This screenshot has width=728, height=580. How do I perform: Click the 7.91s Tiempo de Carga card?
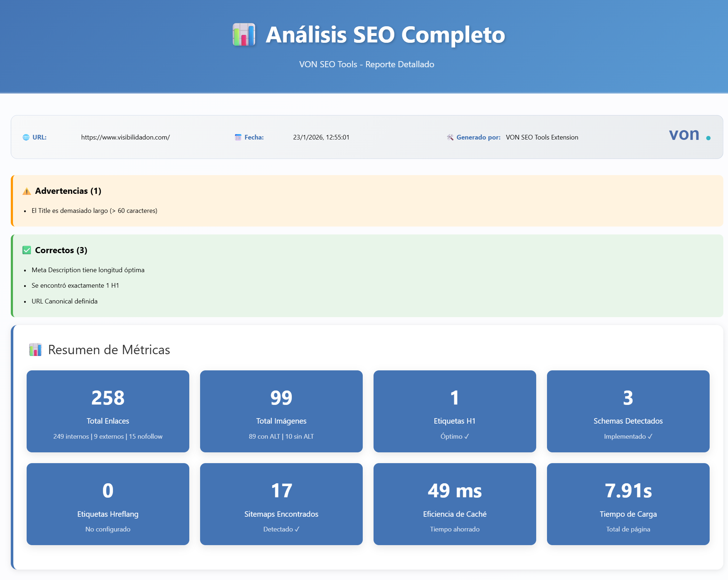tap(628, 504)
